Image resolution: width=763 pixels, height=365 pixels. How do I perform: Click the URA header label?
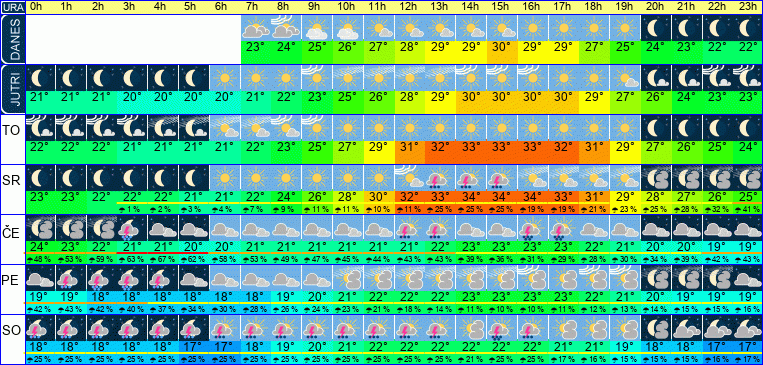coord(12,7)
